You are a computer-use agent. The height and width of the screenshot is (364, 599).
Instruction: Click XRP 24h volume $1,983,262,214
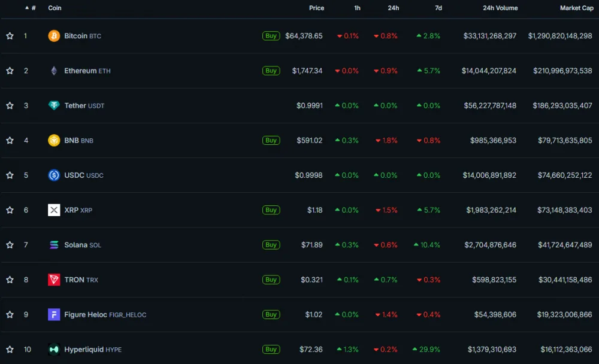pos(491,210)
